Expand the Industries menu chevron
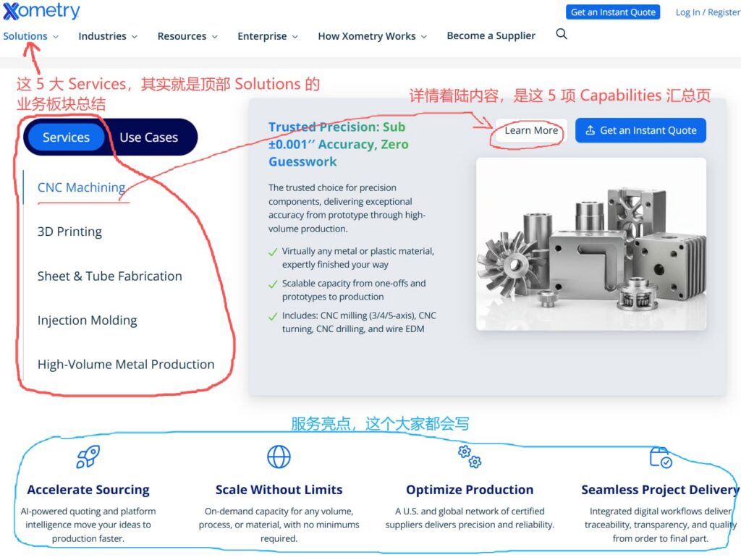The width and height of the screenshot is (741, 560). [x=134, y=36]
